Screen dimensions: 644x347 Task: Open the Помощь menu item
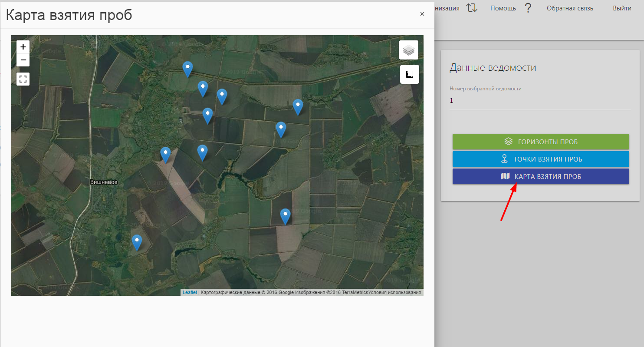[x=503, y=8]
